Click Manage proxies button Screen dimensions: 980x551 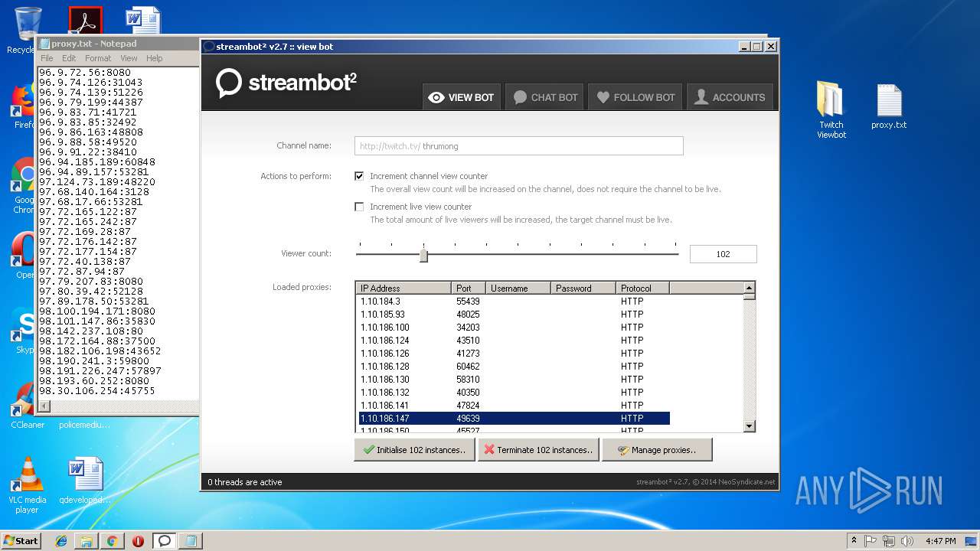[x=657, y=450]
